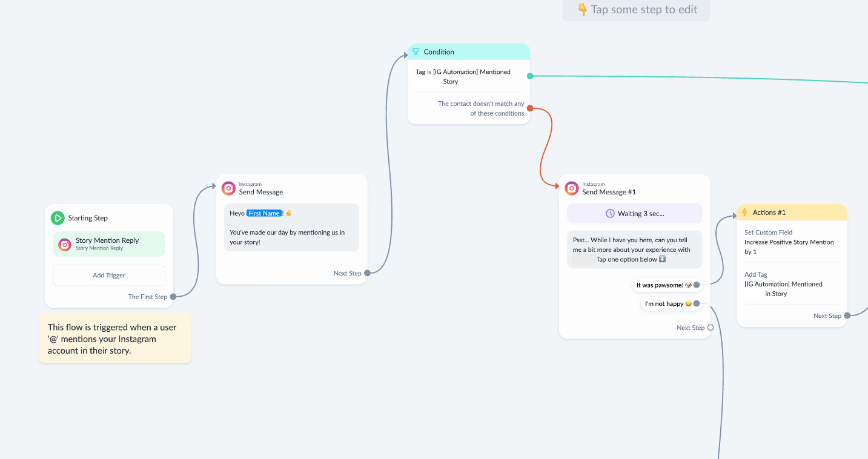
Task: Click the Actions #1 lightning bolt icon
Action: [744, 213]
